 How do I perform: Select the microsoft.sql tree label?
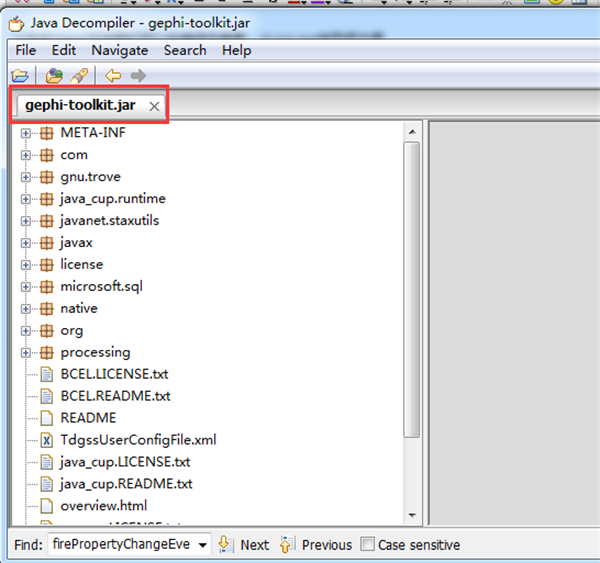(101, 287)
